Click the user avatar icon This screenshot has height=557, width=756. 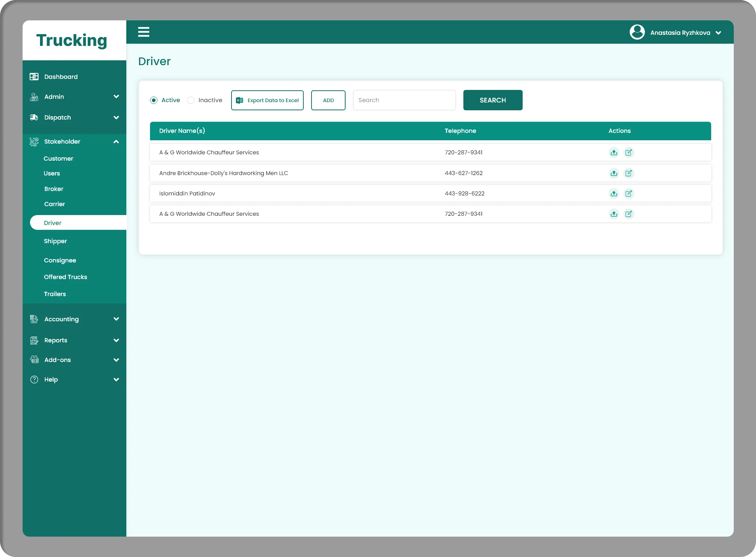click(x=637, y=32)
